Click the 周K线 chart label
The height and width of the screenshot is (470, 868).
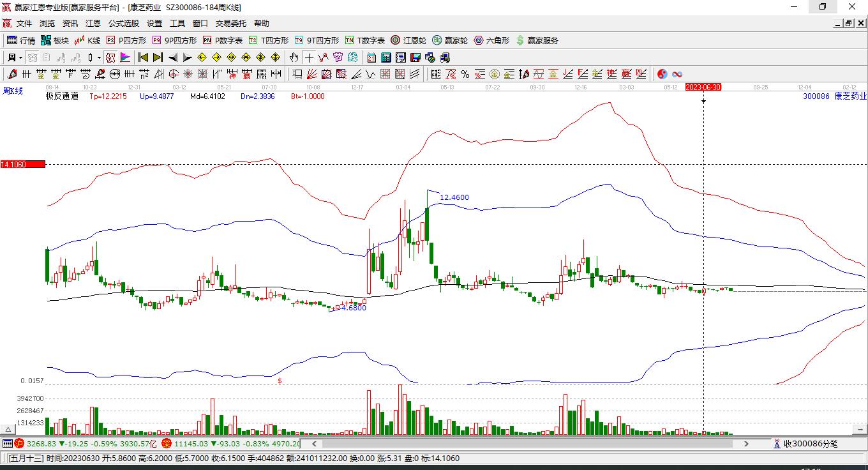(x=13, y=91)
